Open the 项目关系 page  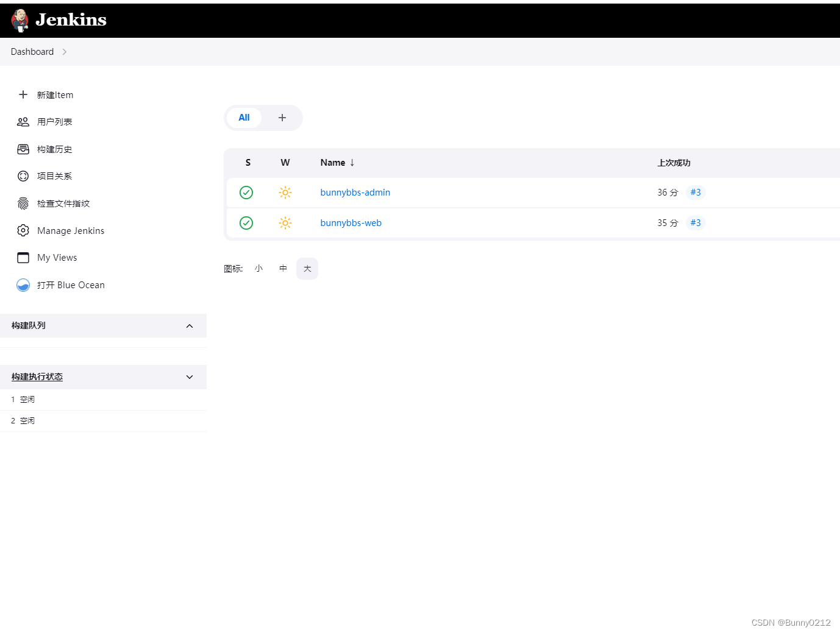tap(54, 176)
